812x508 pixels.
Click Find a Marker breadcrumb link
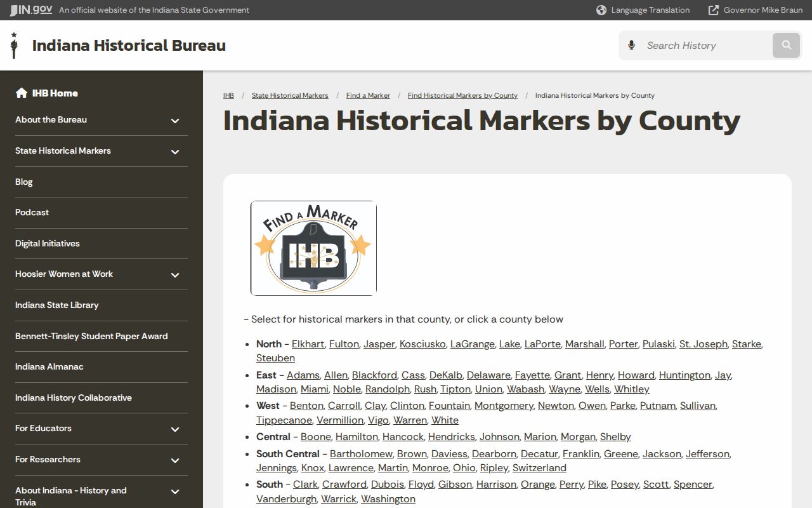click(x=368, y=95)
